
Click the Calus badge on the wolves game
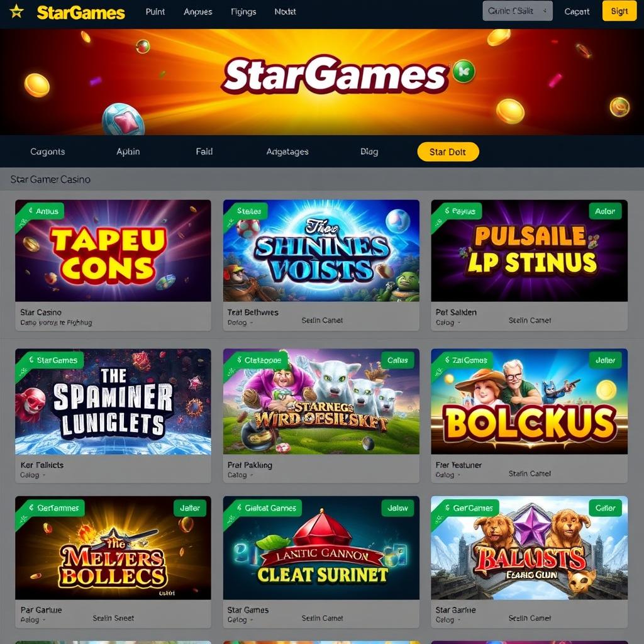tap(397, 360)
